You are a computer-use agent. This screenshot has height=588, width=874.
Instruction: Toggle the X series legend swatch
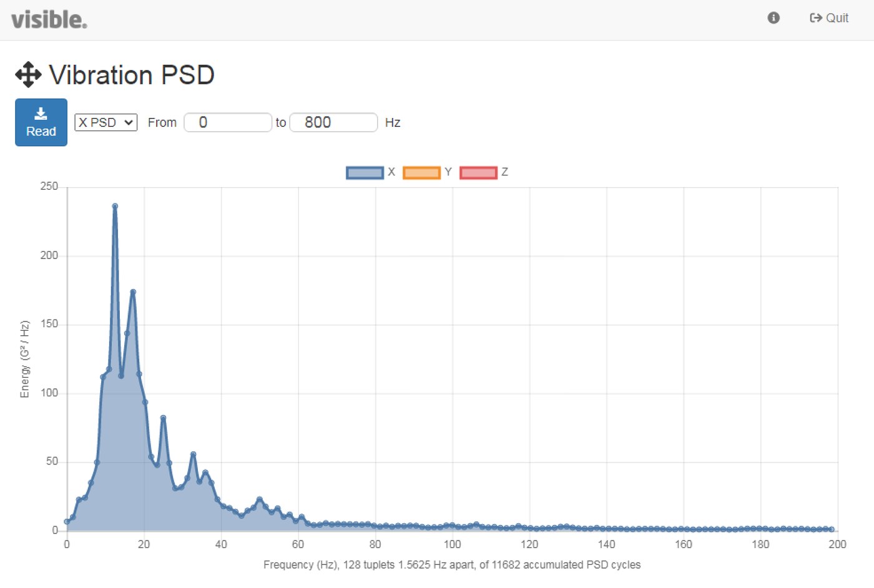pyautogui.click(x=365, y=172)
